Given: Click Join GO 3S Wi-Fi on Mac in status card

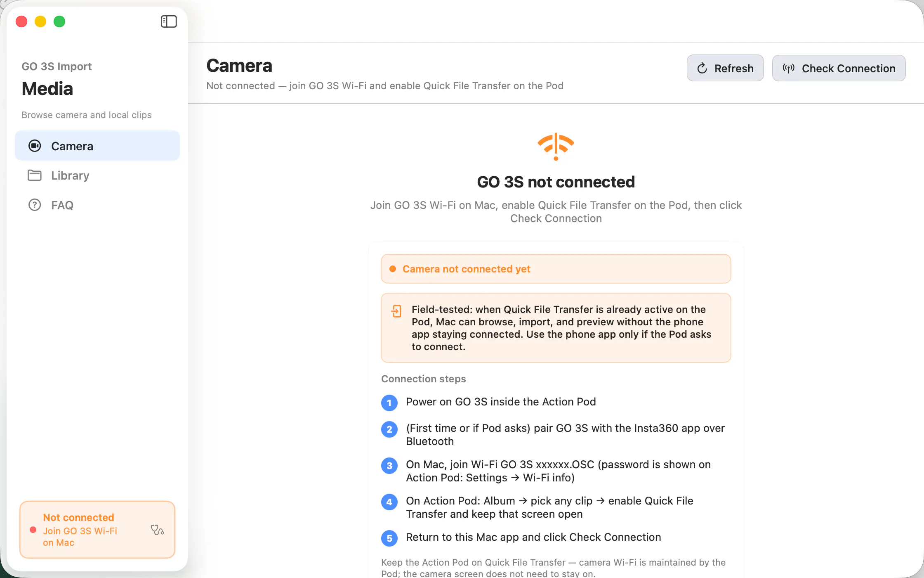Looking at the screenshot, I should pos(80,537).
